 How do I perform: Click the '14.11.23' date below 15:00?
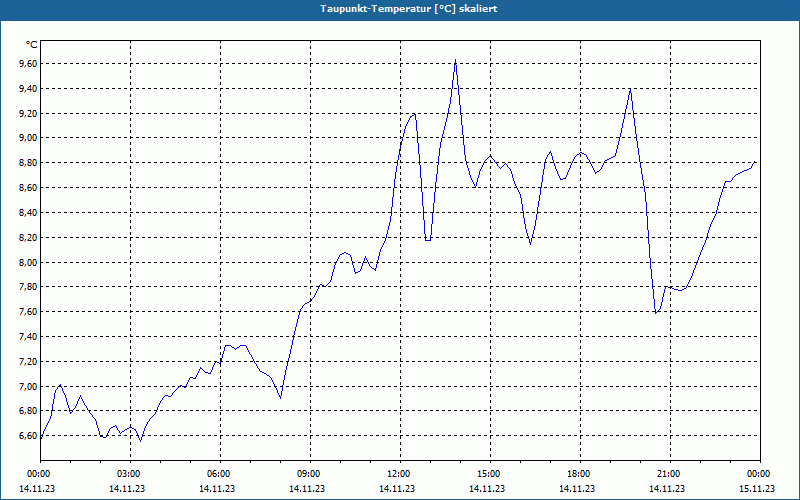click(487, 488)
